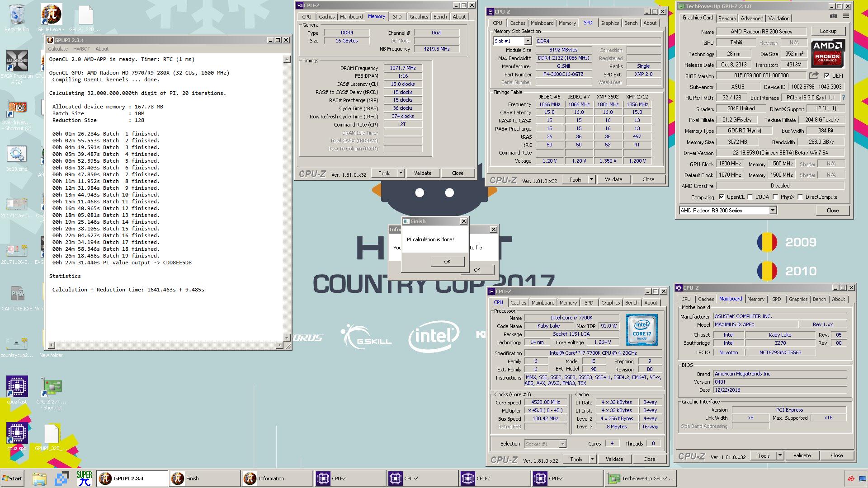
Task: Click Close in the CPU-Z Mainboard window
Action: 836,455
